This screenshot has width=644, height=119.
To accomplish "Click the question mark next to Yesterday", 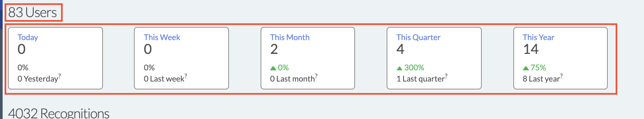I will [59, 76].
